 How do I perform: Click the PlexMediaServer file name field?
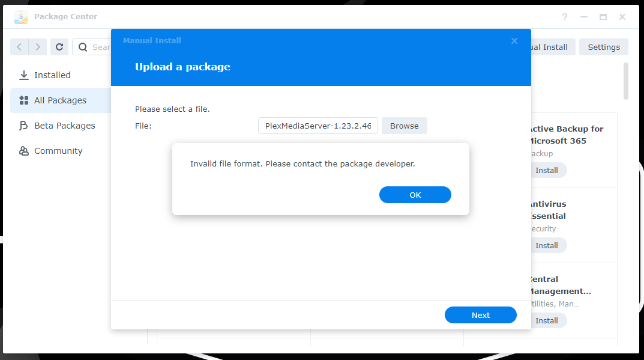coord(318,126)
